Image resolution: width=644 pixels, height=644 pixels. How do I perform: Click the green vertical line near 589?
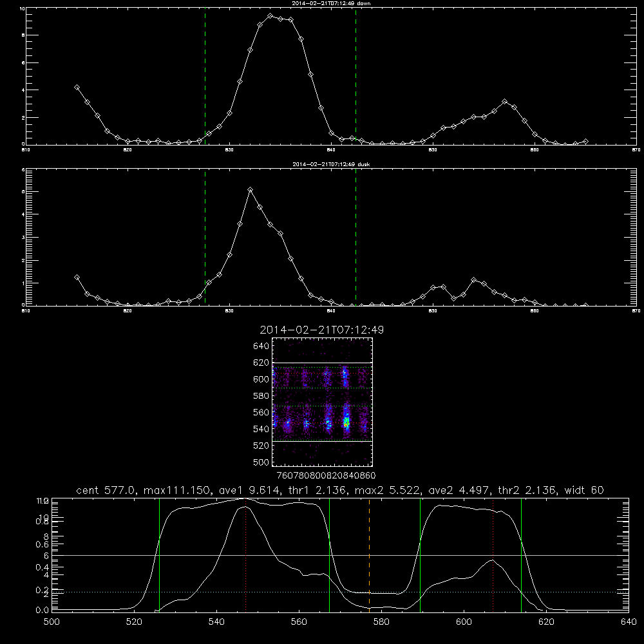tap(420, 554)
